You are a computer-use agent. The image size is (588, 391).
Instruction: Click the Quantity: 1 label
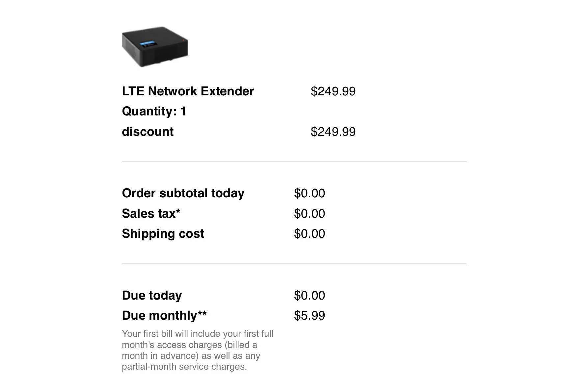tap(154, 111)
